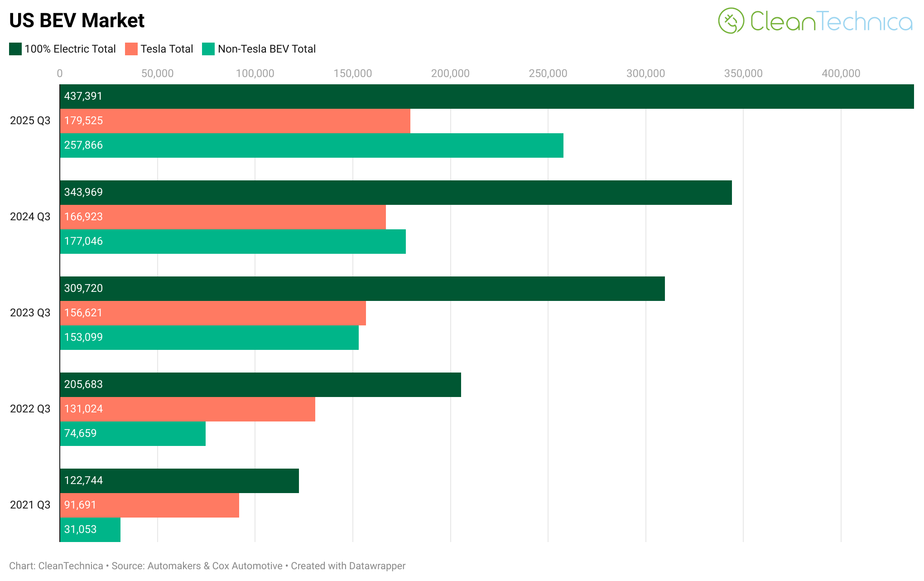
Task: Click the teal Non-Tesla BEV Total swatch
Action: point(208,49)
